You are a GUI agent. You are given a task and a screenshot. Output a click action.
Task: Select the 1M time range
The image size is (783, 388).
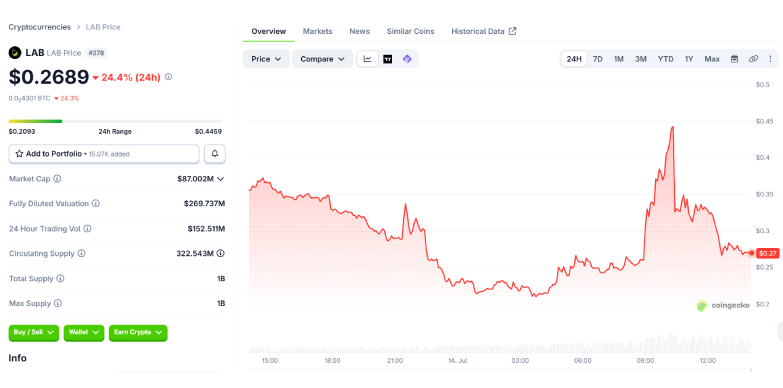pyautogui.click(x=619, y=59)
